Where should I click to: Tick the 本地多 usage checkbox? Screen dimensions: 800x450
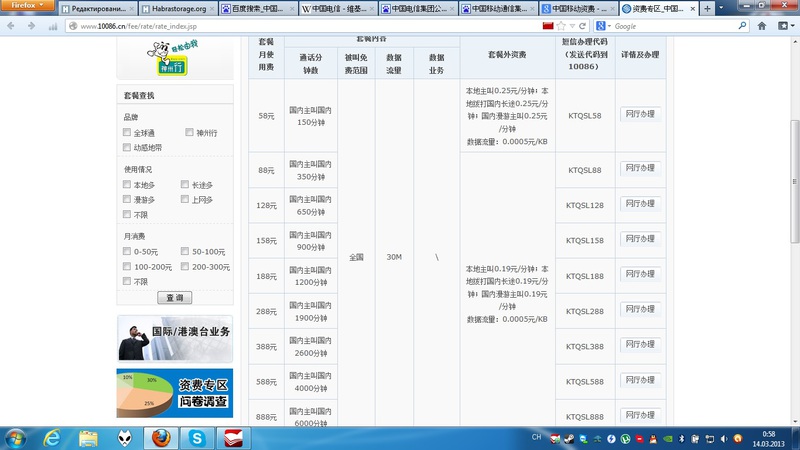(x=127, y=184)
